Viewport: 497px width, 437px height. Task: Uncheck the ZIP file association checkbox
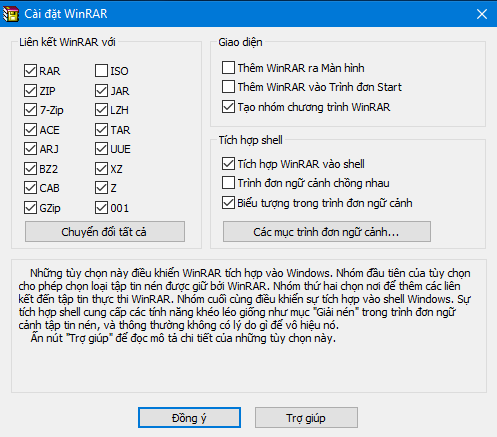30,90
